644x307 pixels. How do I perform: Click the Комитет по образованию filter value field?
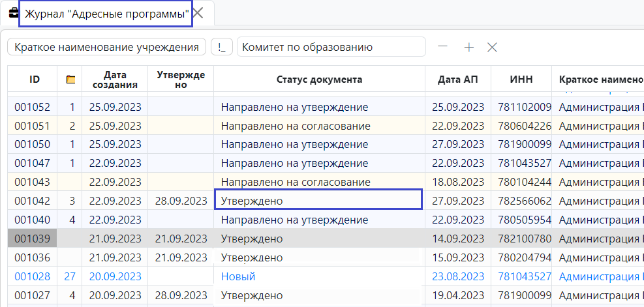[x=331, y=47]
